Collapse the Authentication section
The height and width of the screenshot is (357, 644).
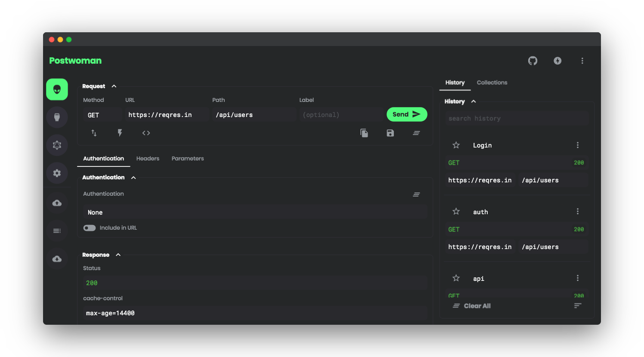pyautogui.click(x=133, y=177)
